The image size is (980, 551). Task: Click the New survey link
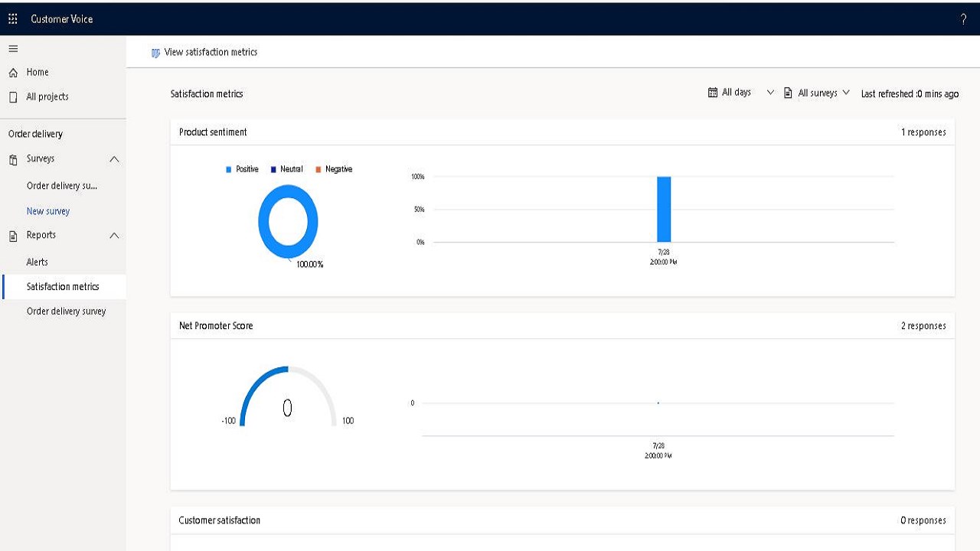click(48, 211)
